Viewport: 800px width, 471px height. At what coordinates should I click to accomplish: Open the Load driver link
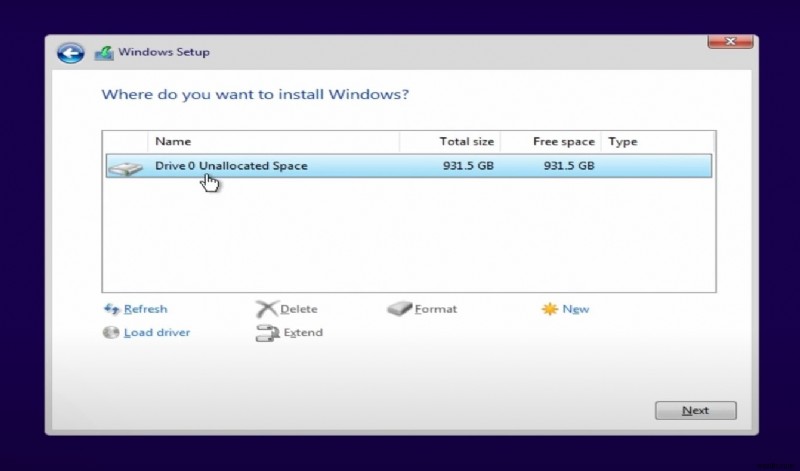point(157,333)
